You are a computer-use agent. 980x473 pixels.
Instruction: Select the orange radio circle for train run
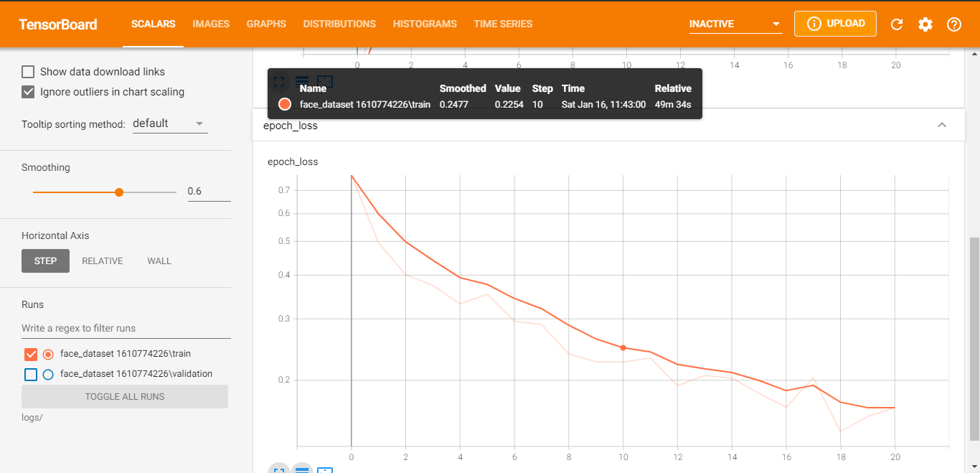coord(48,354)
